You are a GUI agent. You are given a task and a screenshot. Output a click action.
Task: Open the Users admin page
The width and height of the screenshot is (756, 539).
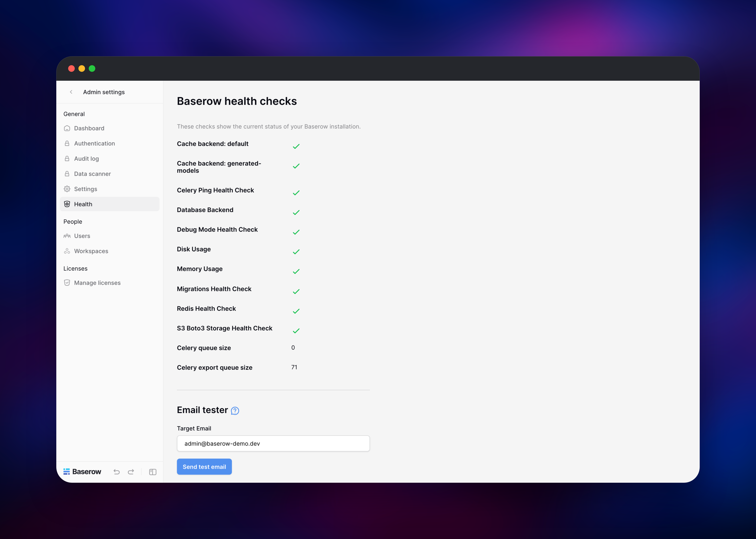click(x=110, y=236)
